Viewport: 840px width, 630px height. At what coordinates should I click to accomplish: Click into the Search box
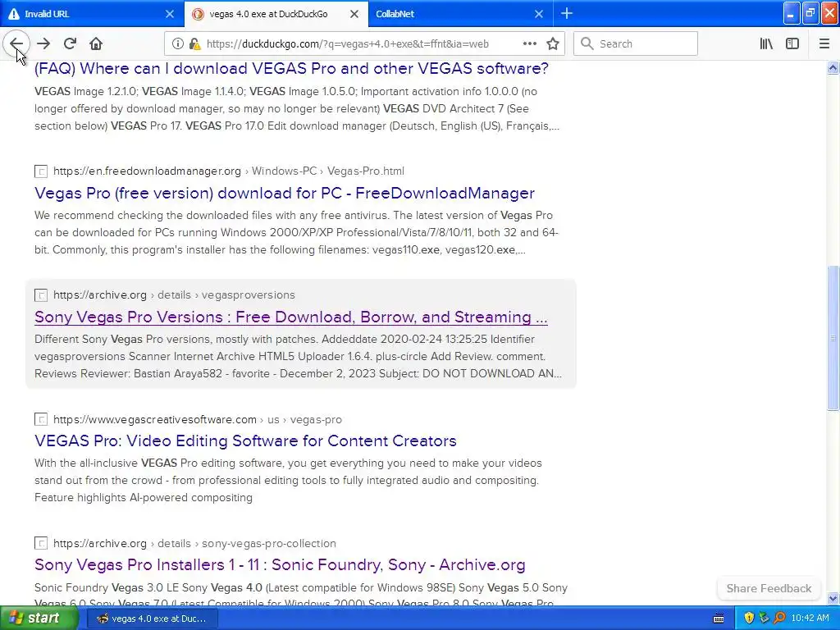click(636, 43)
